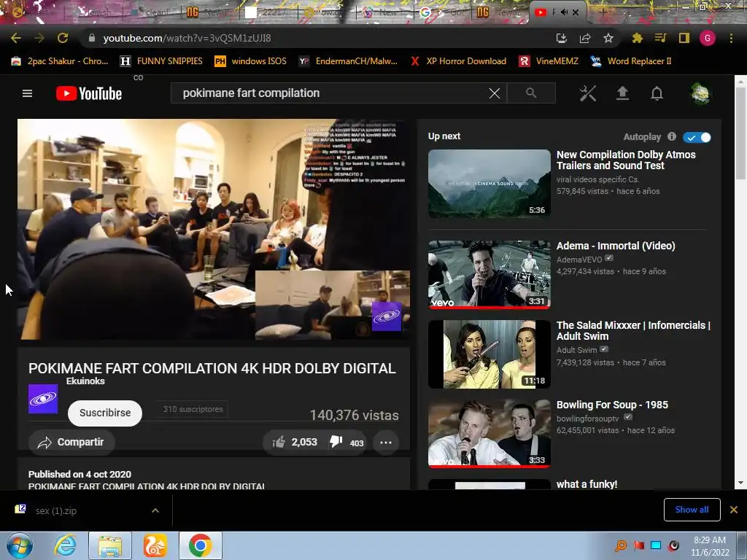Open Action Center red flag tray icon
Screen dimensions: 747x560
[x=638, y=545]
